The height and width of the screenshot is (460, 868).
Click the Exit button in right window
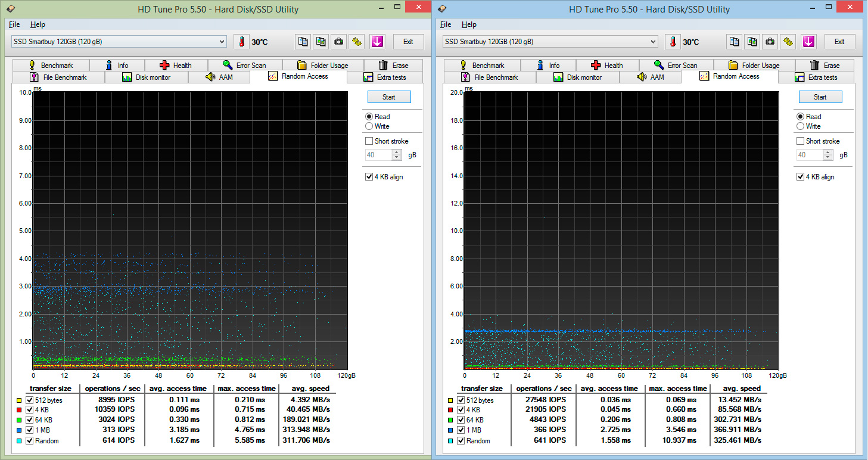pyautogui.click(x=839, y=42)
